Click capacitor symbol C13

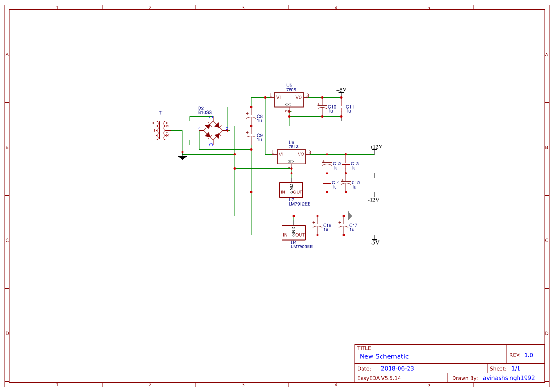click(x=346, y=164)
